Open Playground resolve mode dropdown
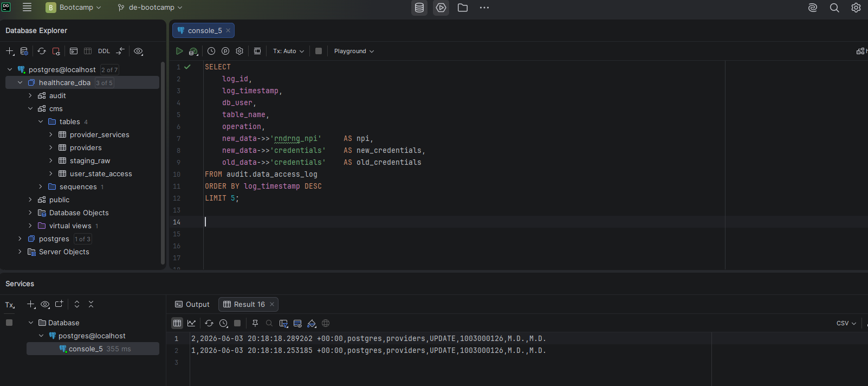This screenshot has width=868, height=386. 354,51
